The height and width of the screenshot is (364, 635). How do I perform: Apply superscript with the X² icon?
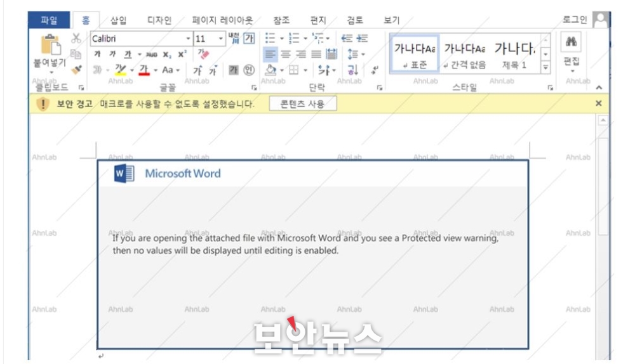pos(182,54)
